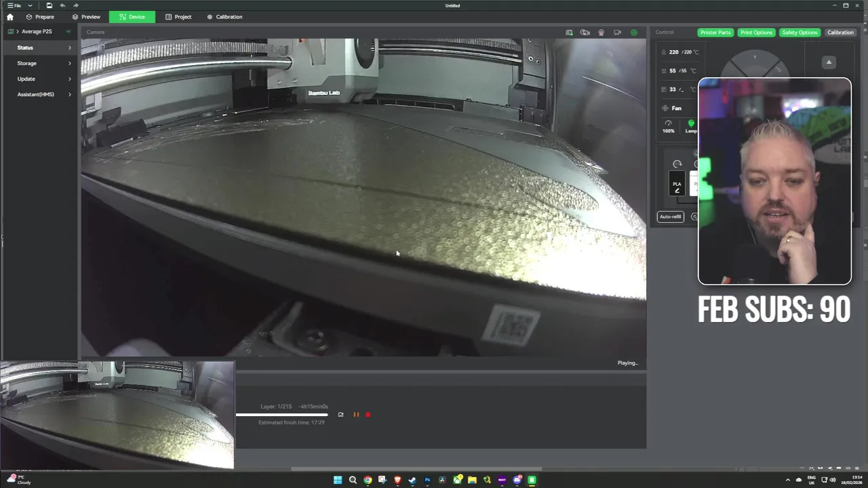This screenshot has height=488, width=868.
Task: Click the bed up arrow button
Action: (x=829, y=62)
